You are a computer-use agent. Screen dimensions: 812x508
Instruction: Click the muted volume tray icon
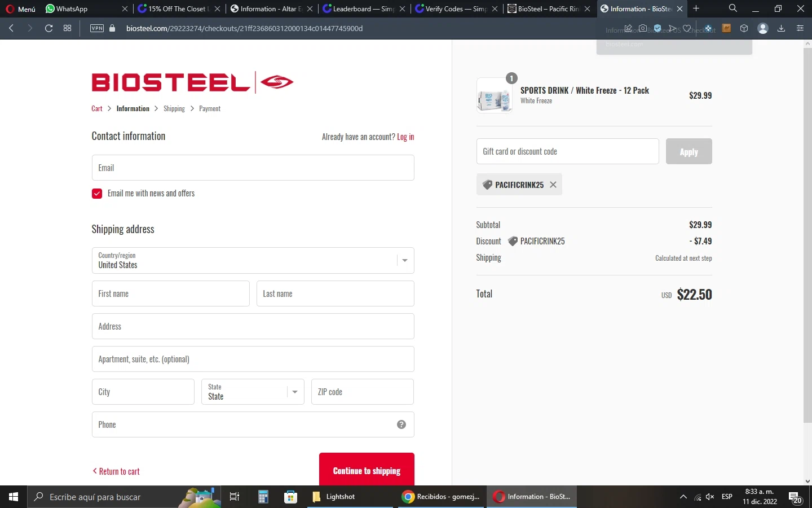click(710, 497)
